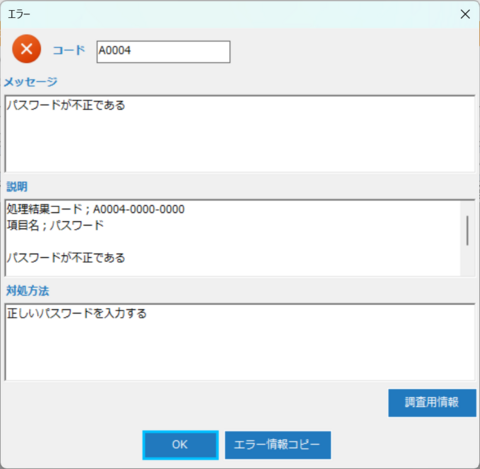Click inside the メッセージ text box

(x=240, y=134)
